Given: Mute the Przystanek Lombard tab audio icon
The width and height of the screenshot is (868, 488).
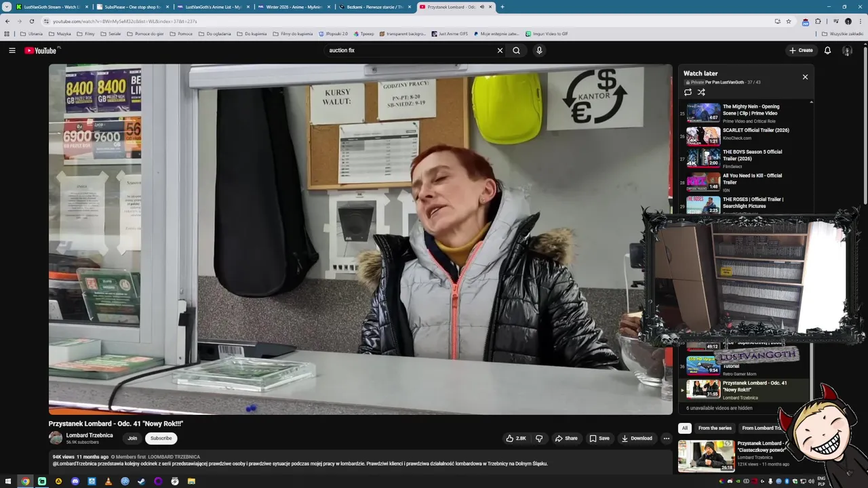Looking at the screenshot, I should click(481, 7).
